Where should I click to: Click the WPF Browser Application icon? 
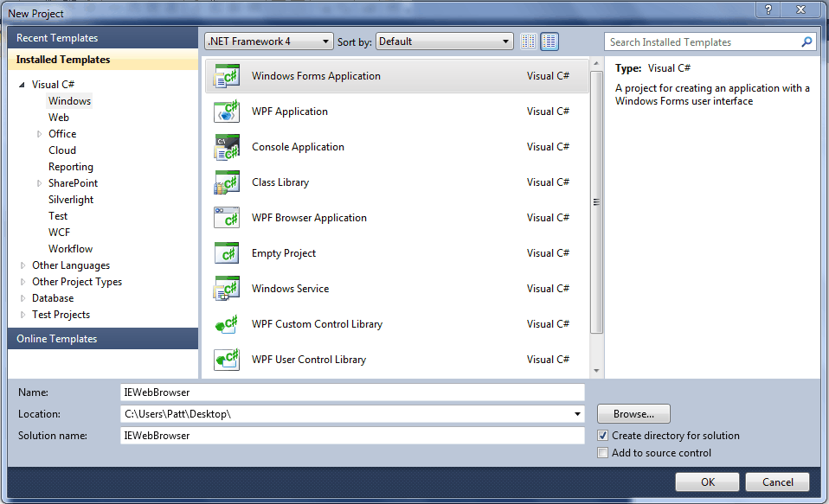(226, 218)
